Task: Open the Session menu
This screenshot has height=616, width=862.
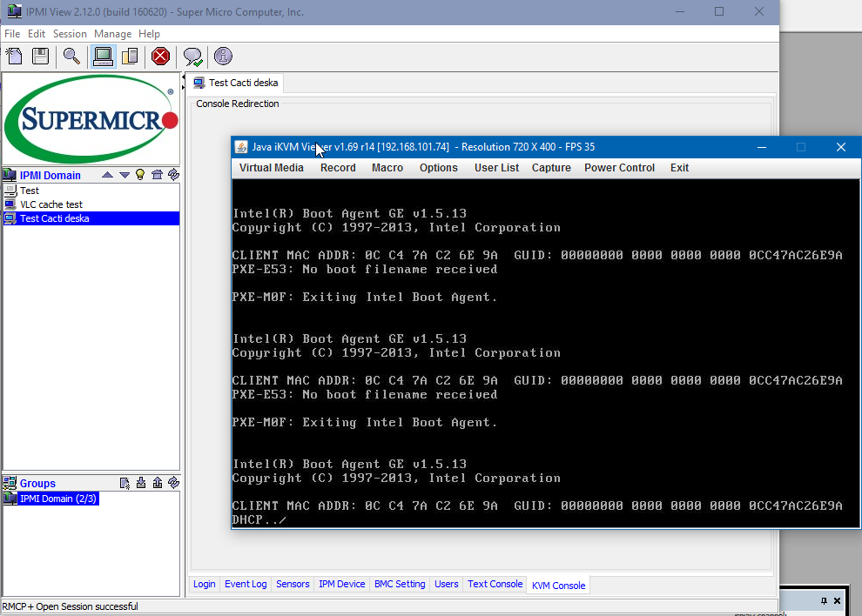Action: click(70, 34)
